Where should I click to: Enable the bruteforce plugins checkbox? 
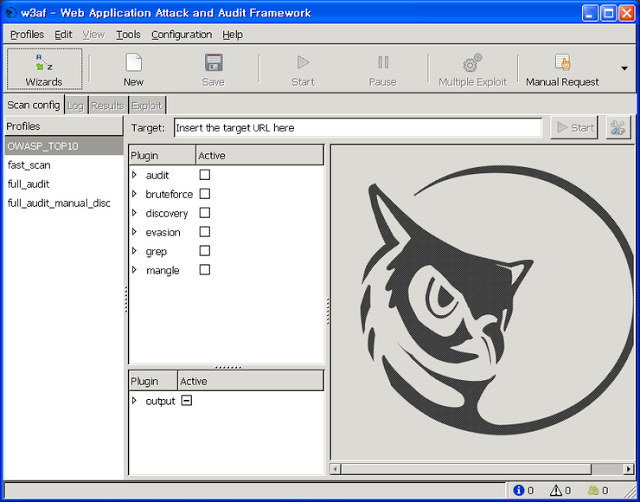tap(204, 194)
